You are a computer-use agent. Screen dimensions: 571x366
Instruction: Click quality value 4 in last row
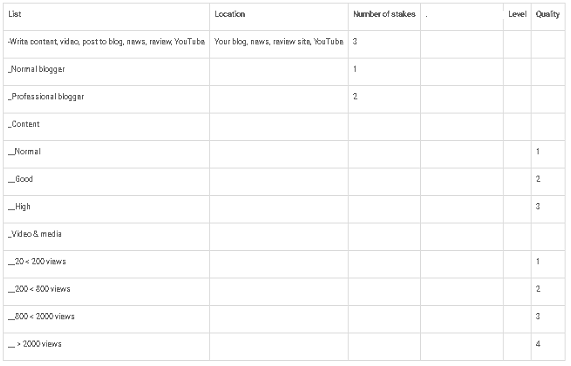538,344
